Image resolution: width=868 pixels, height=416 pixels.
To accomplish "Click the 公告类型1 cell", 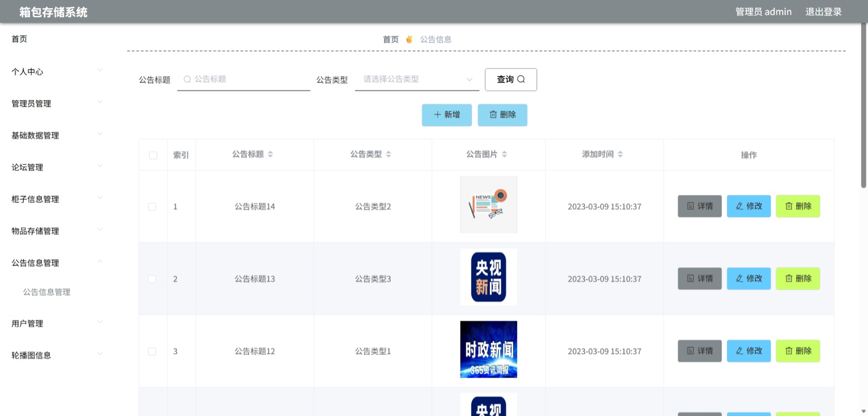I will 373,351.
